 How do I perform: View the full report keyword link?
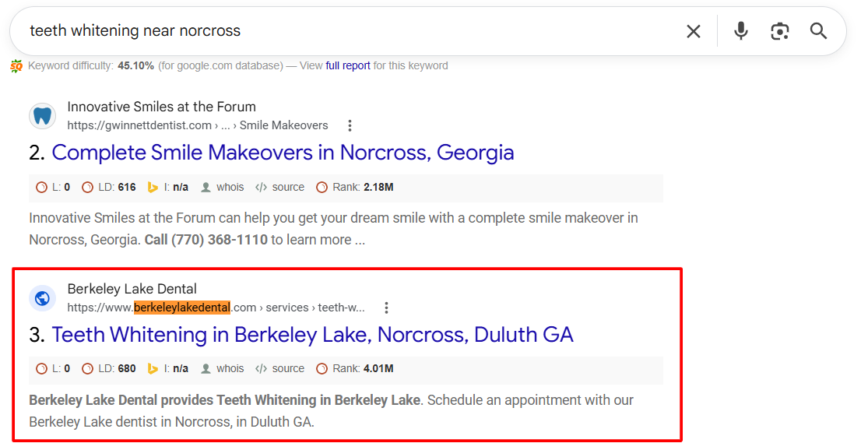coord(348,65)
